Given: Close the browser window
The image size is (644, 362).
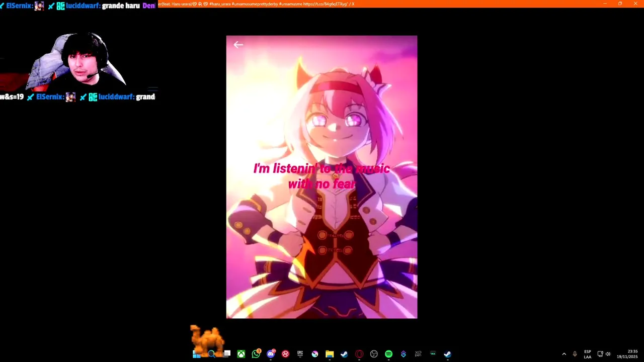Looking at the screenshot, I should point(635,4).
